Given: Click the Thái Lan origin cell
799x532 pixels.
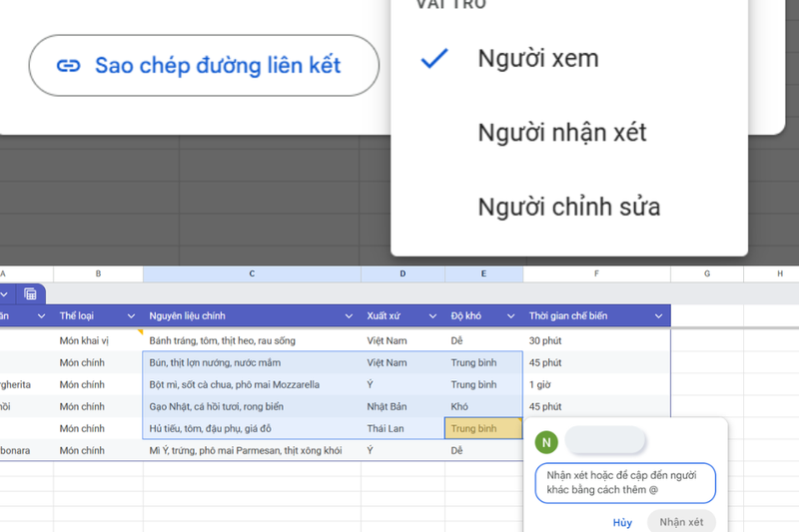Looking at the screenshot, I should pos(402,428).
